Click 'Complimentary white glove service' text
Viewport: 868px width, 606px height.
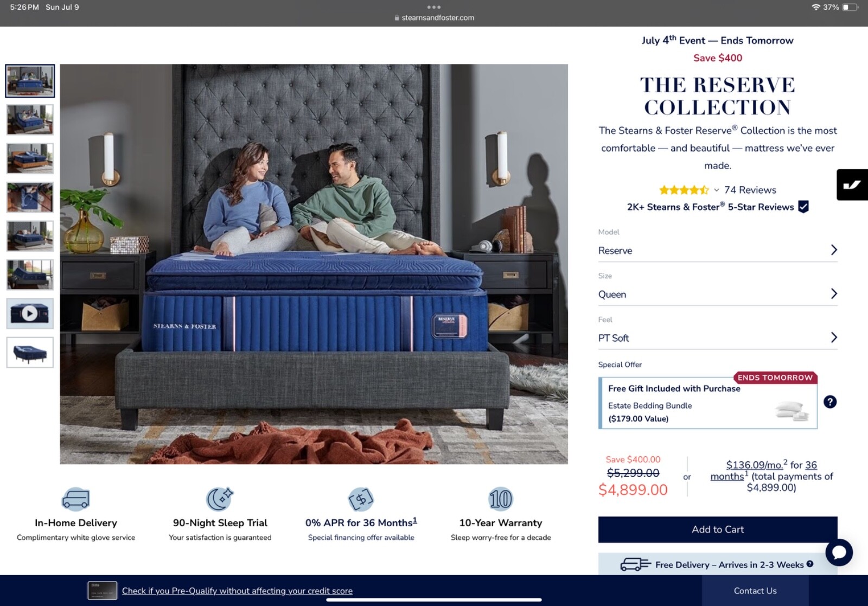point(76,538)
